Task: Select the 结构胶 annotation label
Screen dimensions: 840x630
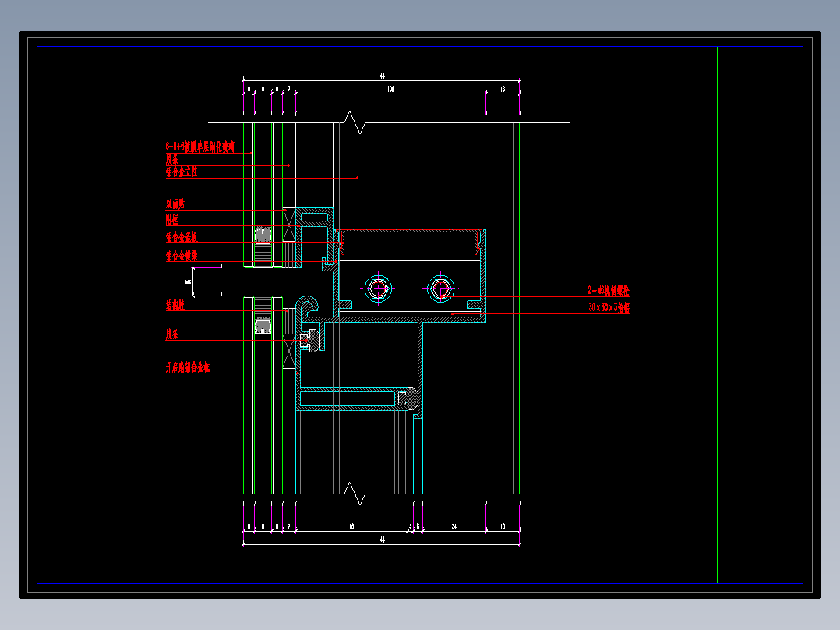Action: (175, 305)
